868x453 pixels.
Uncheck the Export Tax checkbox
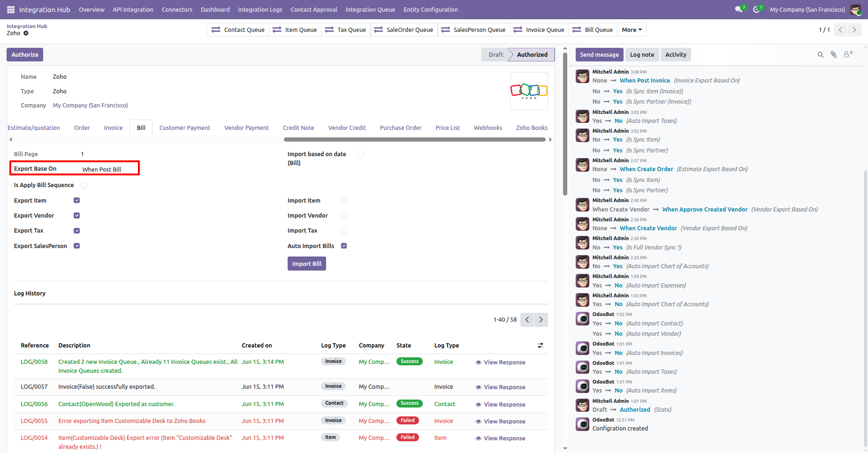[x=76, y=231]
